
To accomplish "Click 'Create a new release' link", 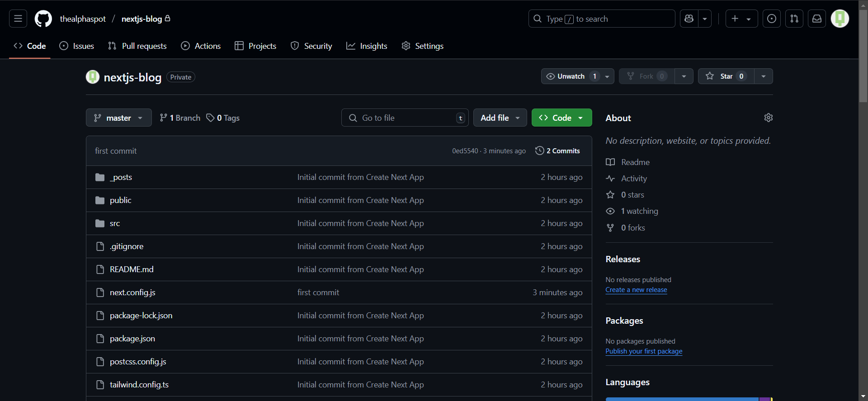I will 636,290.
